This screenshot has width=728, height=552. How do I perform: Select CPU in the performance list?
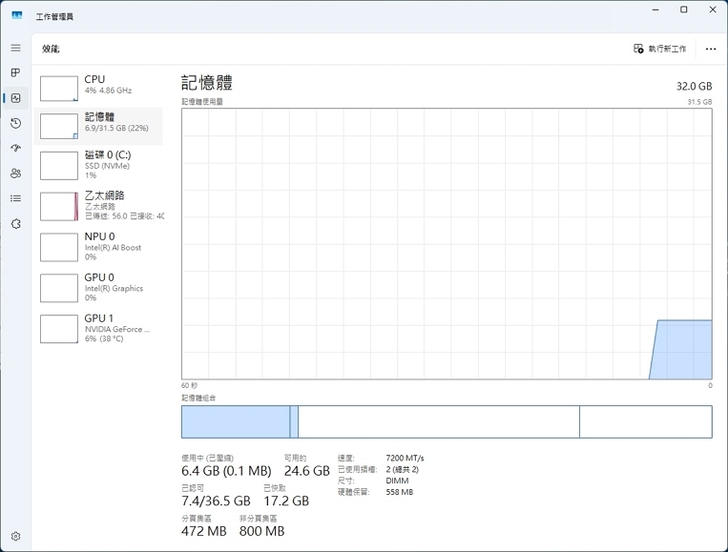(98, 87)
